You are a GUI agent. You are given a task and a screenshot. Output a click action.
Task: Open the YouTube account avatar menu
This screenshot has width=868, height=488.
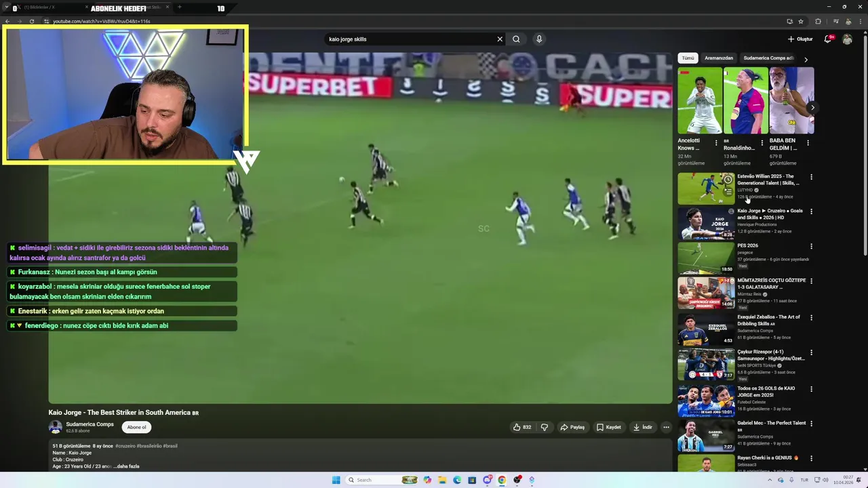847,39
